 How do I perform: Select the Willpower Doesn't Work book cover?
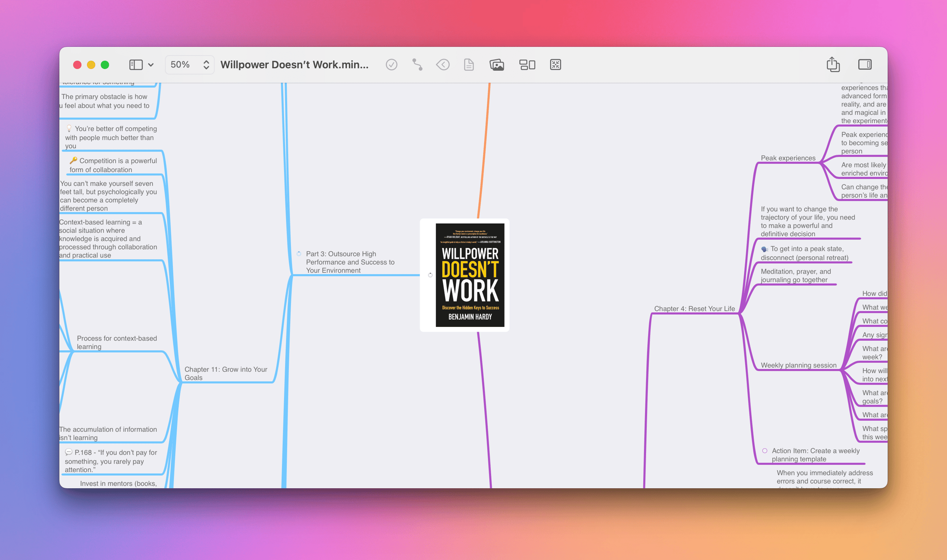tap(470, 275)
